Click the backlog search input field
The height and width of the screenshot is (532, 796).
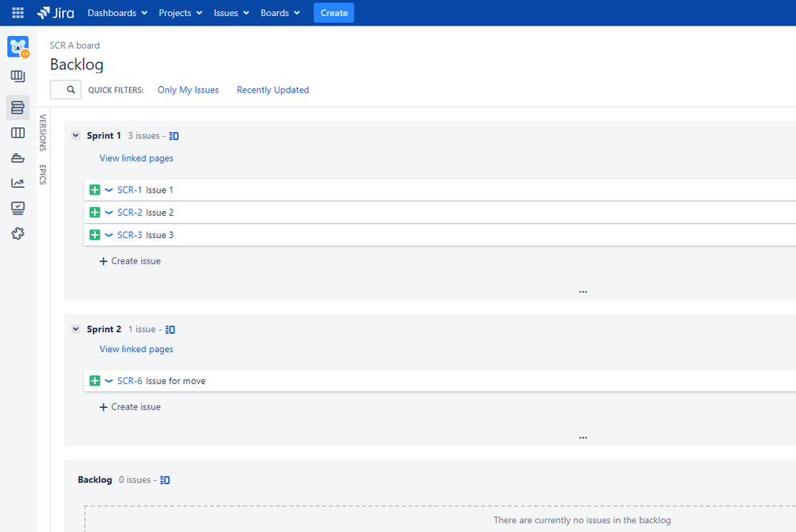65,90
